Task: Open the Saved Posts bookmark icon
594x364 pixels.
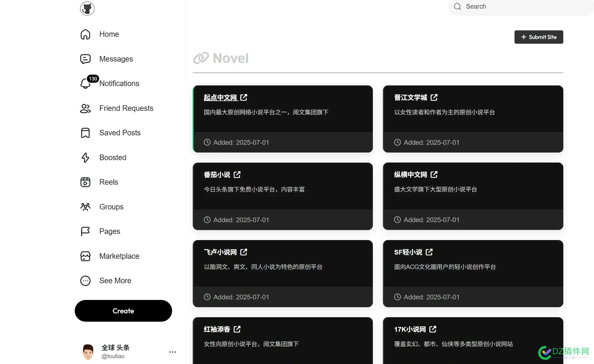Action: click(x=85, y=133)
